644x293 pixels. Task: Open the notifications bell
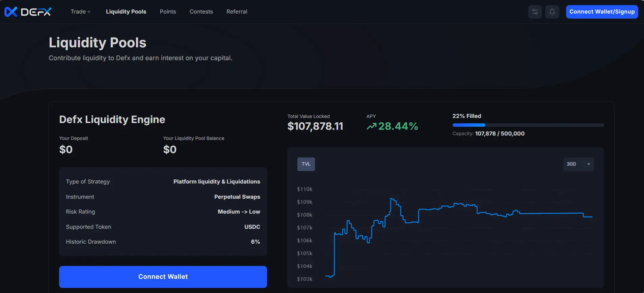(x=552, y=12)
